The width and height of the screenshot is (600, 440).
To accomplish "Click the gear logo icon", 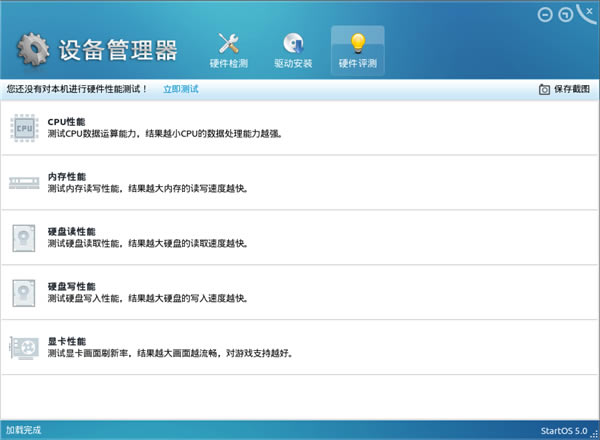I will click(x=33, y=49).
